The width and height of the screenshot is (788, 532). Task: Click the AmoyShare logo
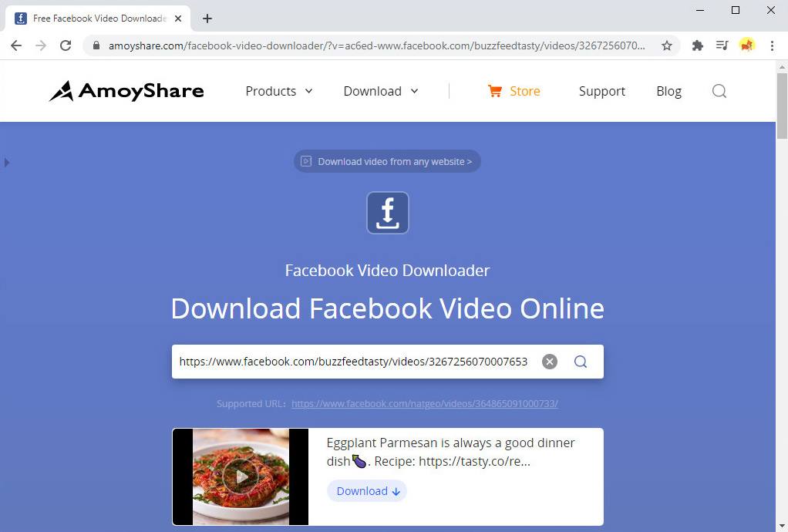(x=126, y=91)
